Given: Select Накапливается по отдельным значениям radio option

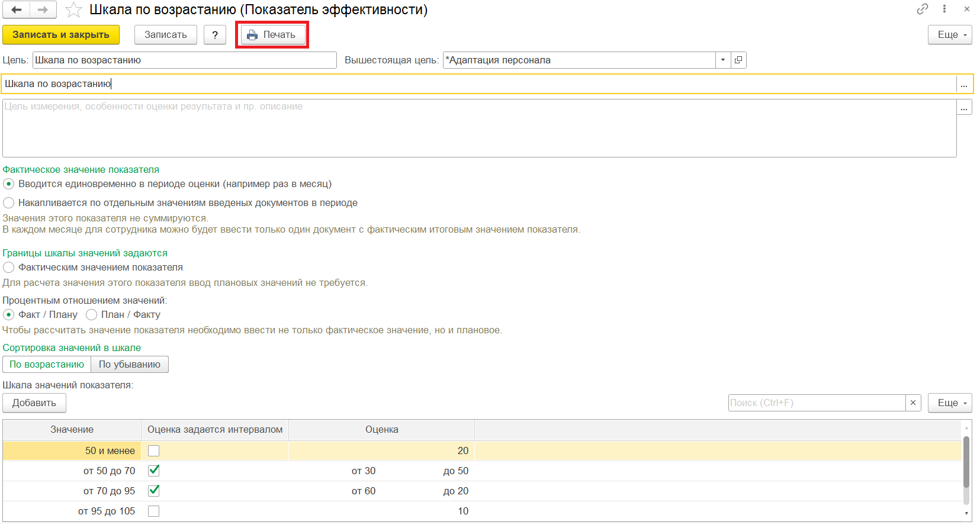Looking at the screenshot, I should pos(9,203).
